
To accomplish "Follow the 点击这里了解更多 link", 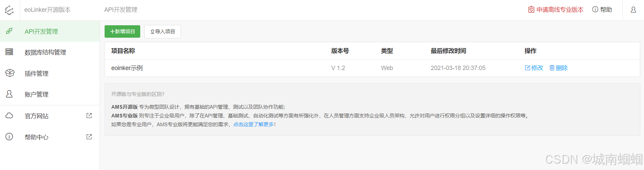I will pos(254,125).
